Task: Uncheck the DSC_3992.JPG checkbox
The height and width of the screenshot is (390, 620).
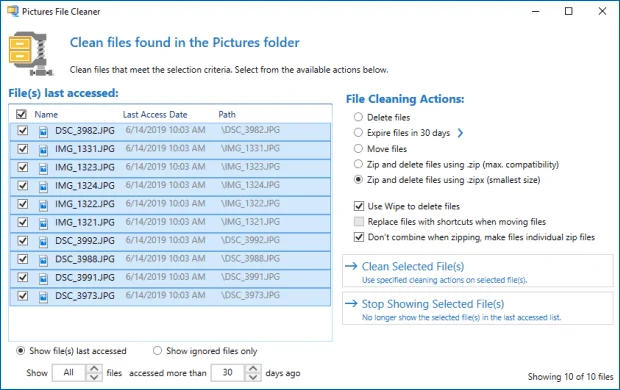Action: [23, 240]
